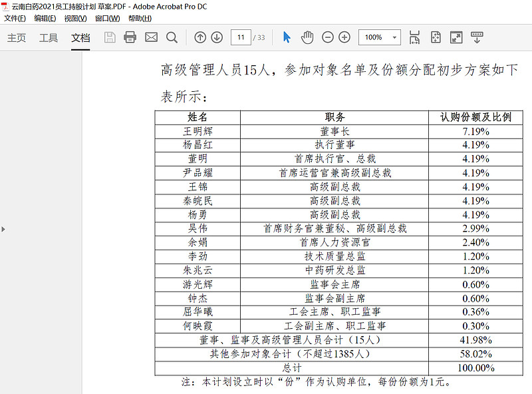Viewport: 532px width, 394px height.
Task: Click the name 王锦
Action: click(198, 187)
